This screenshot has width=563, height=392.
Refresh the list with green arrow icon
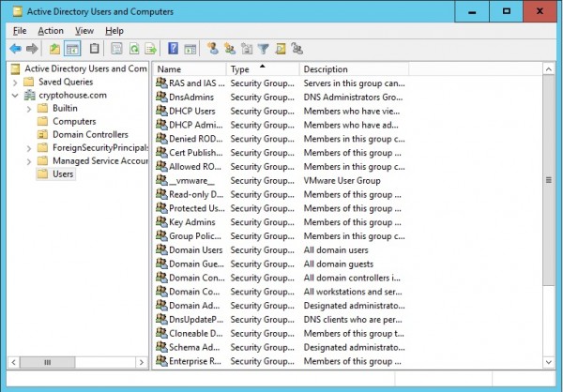pyautogui.click(x=134, y=49)
